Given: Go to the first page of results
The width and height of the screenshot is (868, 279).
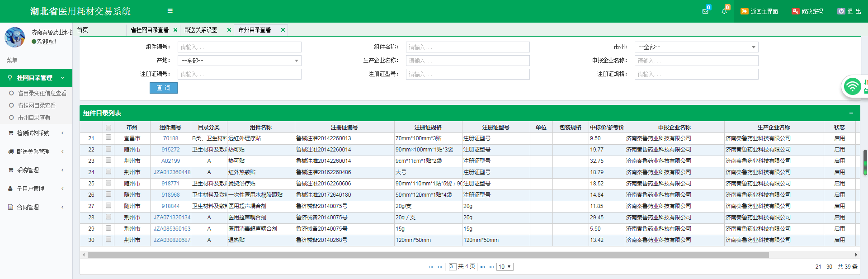Looking at the screenshot, I should 431,267.
